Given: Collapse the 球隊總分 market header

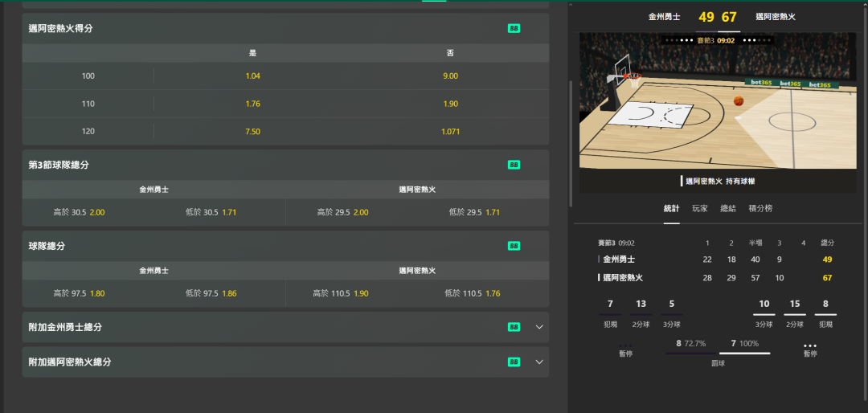Looking at the screenshot, I should [285, 246].
